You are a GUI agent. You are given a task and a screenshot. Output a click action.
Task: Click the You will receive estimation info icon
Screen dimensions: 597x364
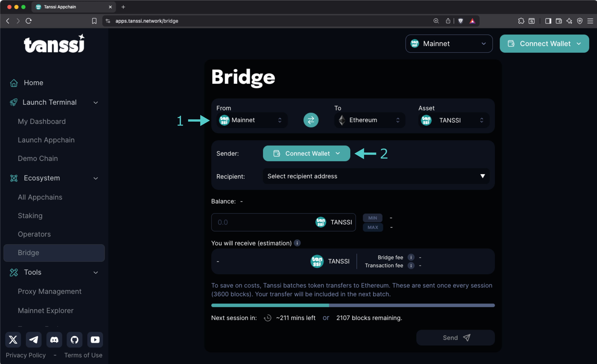[x=297, y=243]
